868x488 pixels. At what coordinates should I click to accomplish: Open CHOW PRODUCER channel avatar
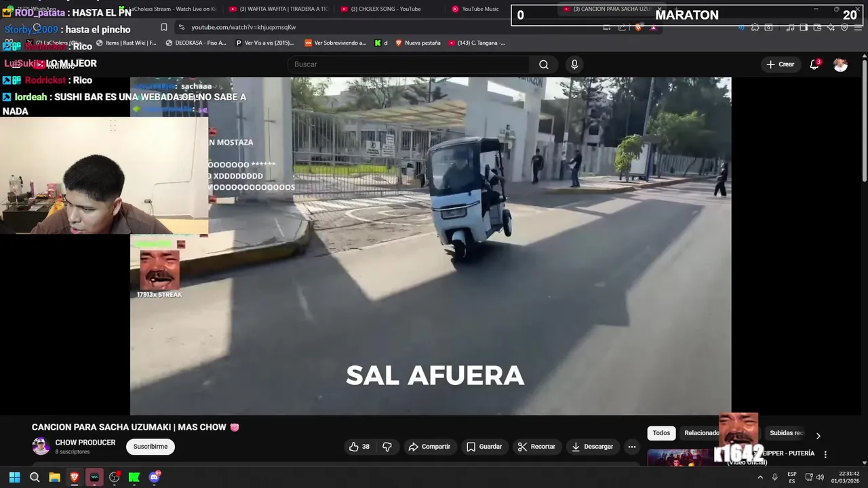point(41,446)
